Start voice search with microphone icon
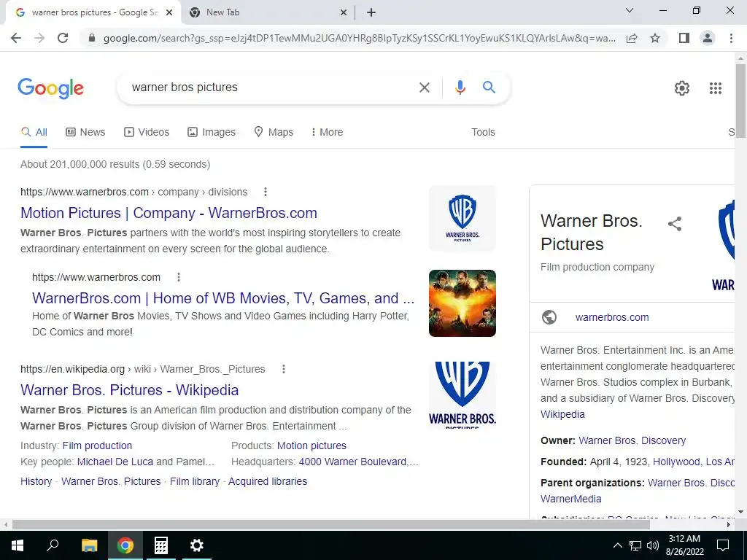The height and width of the screenshot is (560, 747). (x=460, y=87)
